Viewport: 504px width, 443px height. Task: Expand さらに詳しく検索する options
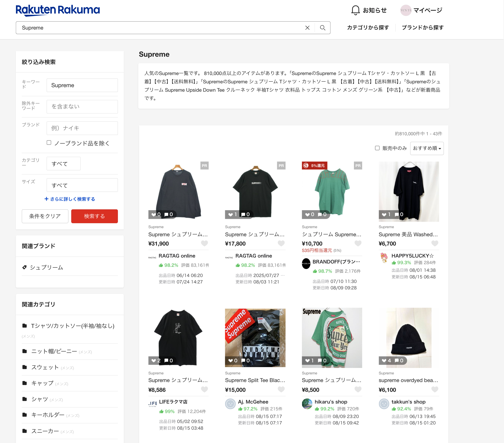pos(70,199)
